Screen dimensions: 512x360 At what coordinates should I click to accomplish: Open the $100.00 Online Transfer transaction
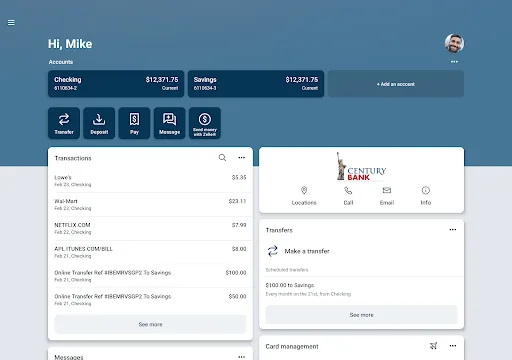pyautogui.click(x=150, y=276)
